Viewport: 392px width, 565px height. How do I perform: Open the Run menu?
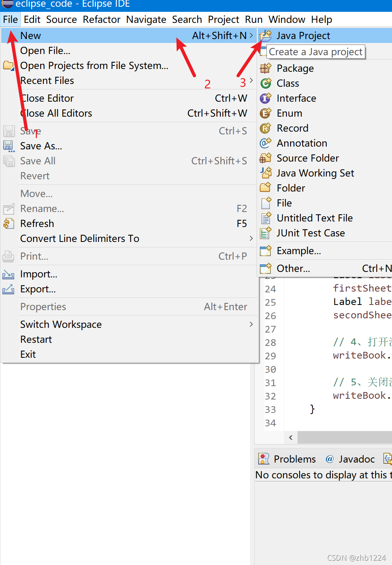coord(254,19)
